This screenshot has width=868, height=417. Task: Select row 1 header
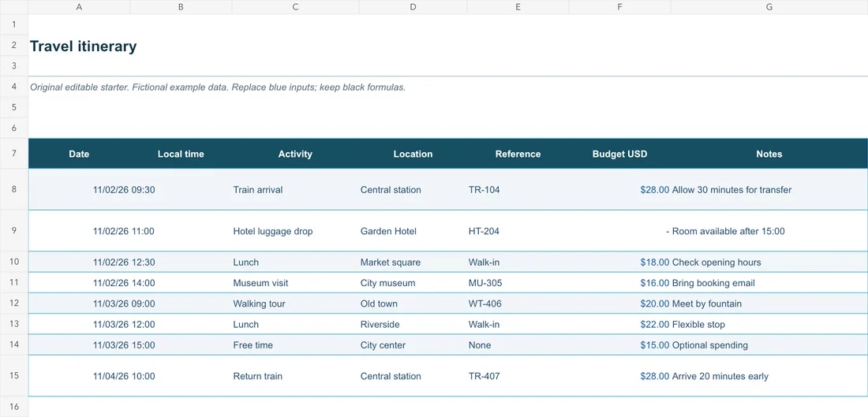(x=14, y=24)
